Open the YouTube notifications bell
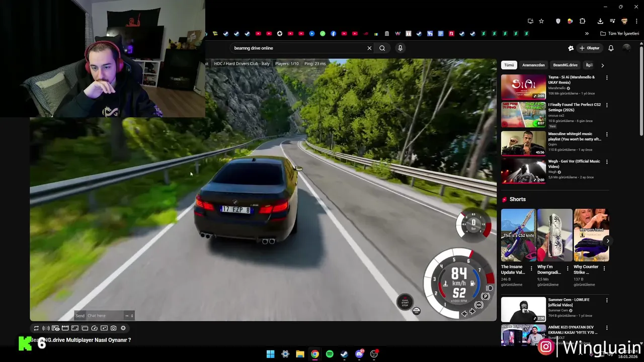 [x=611, y=48]
